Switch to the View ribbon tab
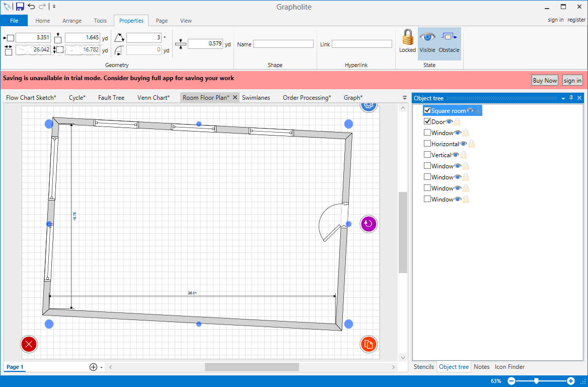The width and height of the screenshot is (588, 387). coord(186,21)
